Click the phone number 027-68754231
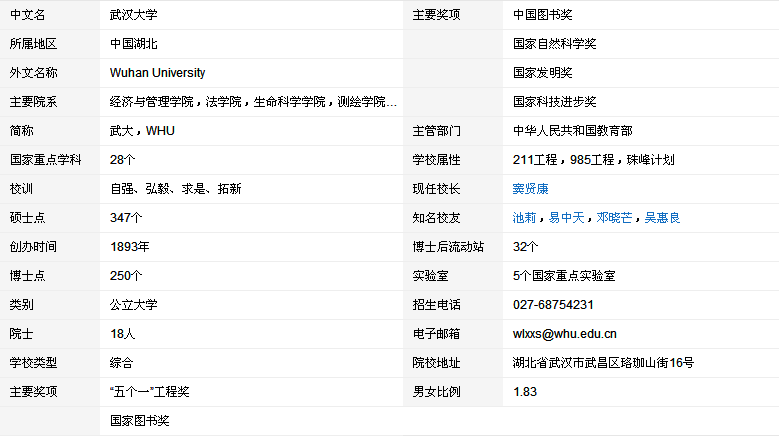The image size is (779, 437). pos(553,304)
